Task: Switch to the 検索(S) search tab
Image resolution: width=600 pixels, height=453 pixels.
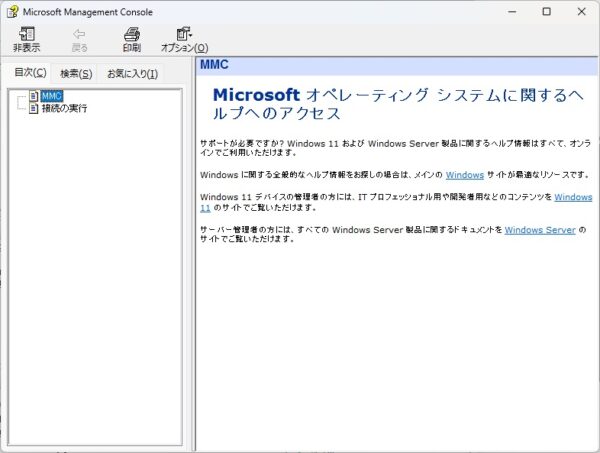Action: (x=76, y=73)
